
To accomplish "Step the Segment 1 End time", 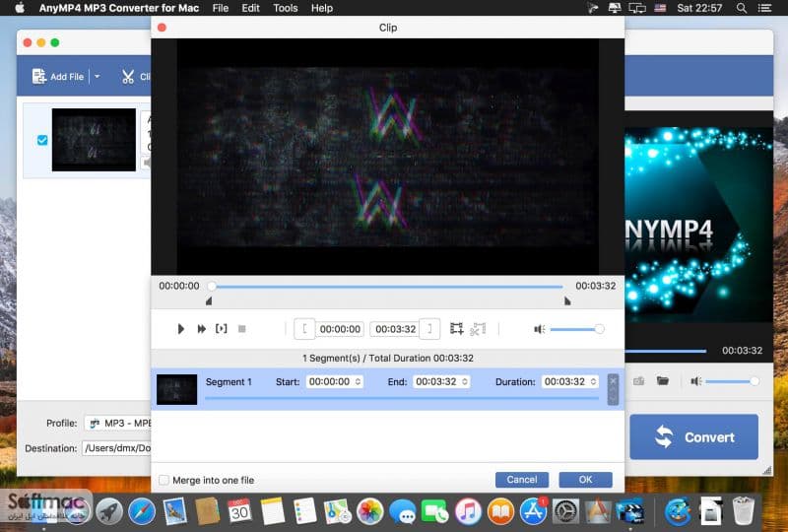I will pos(465,382).
